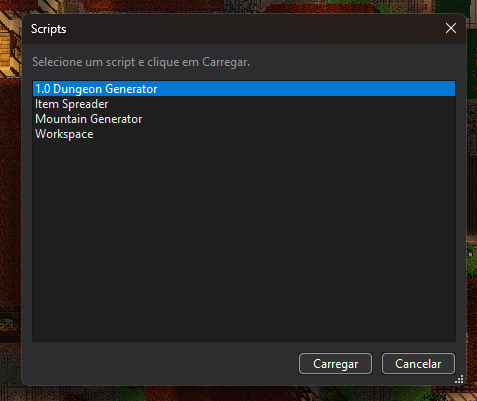Select the 1.0 Dungeon Generator script
The image size is (477, 401).
(x=244, y=89)
